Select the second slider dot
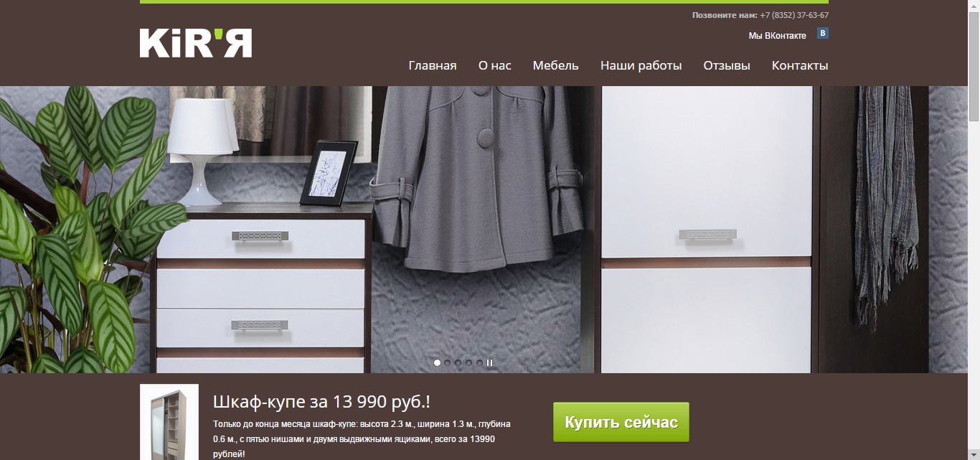 coord(448,363)
